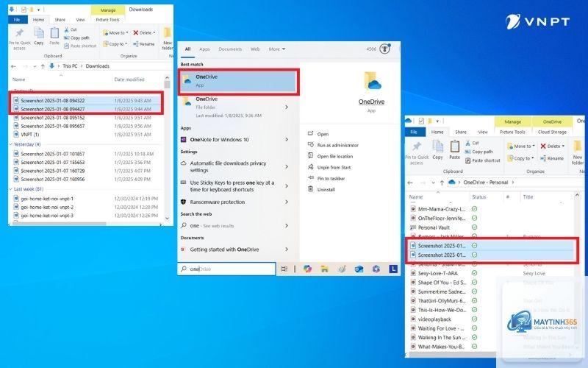
Task: Click Open file location
Action: coord(334,157)
